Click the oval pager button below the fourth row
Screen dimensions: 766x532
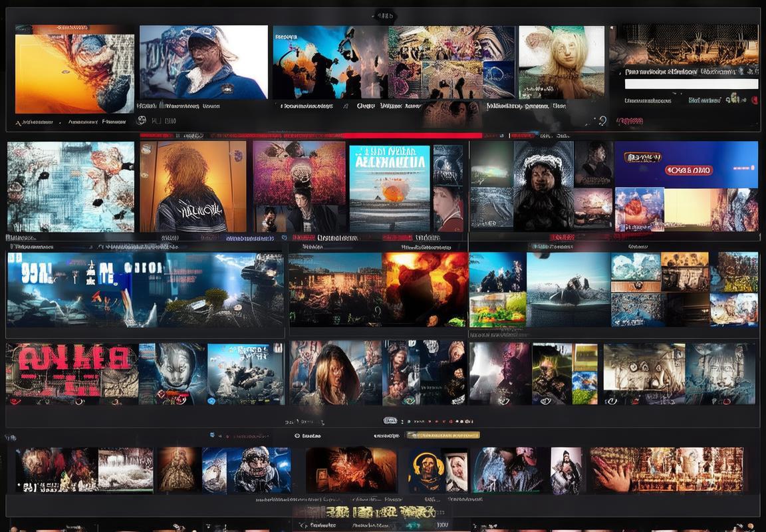pyautogui.click(x=390, y=420)
